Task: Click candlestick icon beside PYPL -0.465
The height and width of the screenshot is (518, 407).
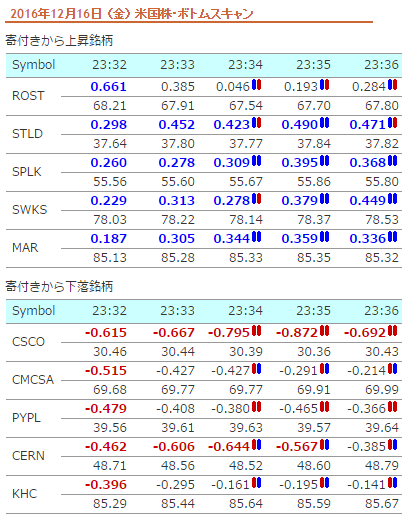Action: 324,407
